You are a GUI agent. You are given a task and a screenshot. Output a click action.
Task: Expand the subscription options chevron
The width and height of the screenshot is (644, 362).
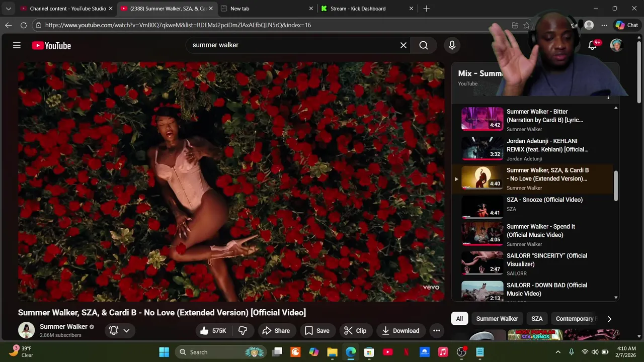click(x=127, y=330)
